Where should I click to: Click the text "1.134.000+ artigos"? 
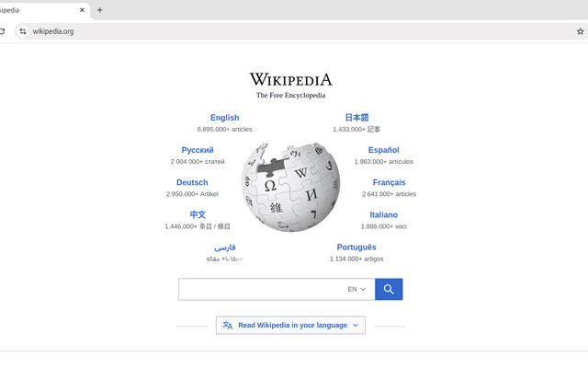pyautogui.click(x=356, y=259)
